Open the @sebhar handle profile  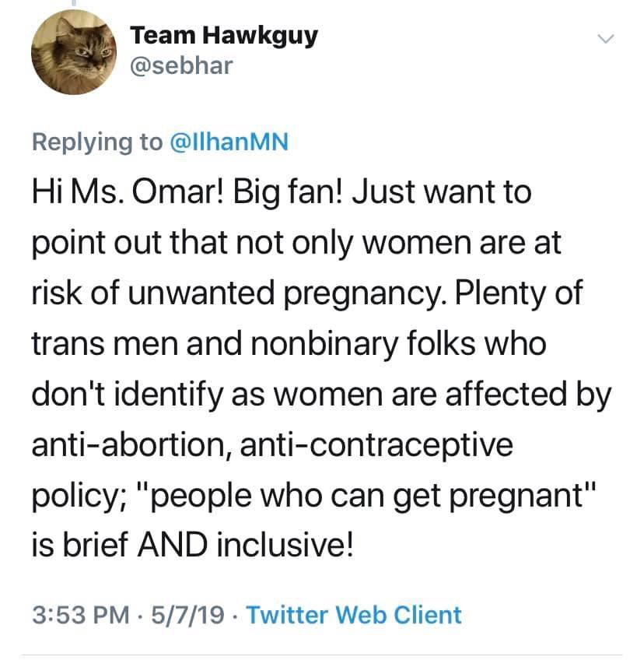coord(181,66)
